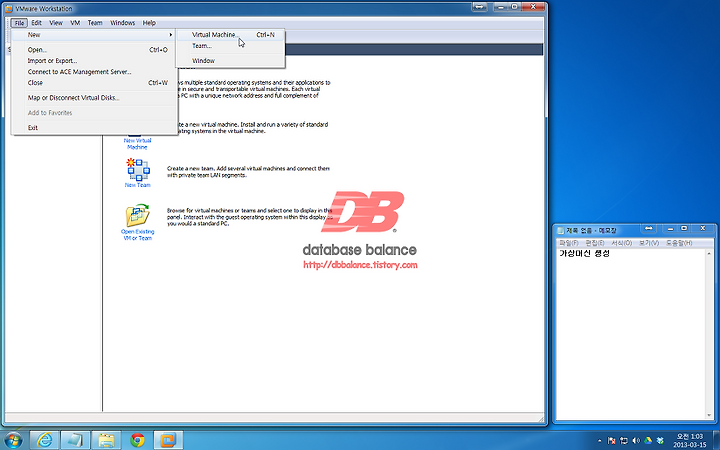Select Connect to ACE Management Server...

point(94,72)
